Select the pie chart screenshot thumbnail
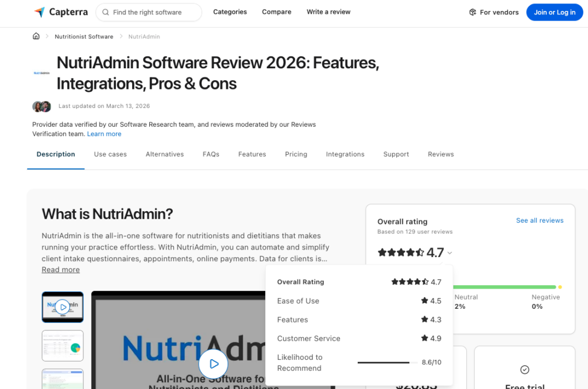 (x=63, y=345)
